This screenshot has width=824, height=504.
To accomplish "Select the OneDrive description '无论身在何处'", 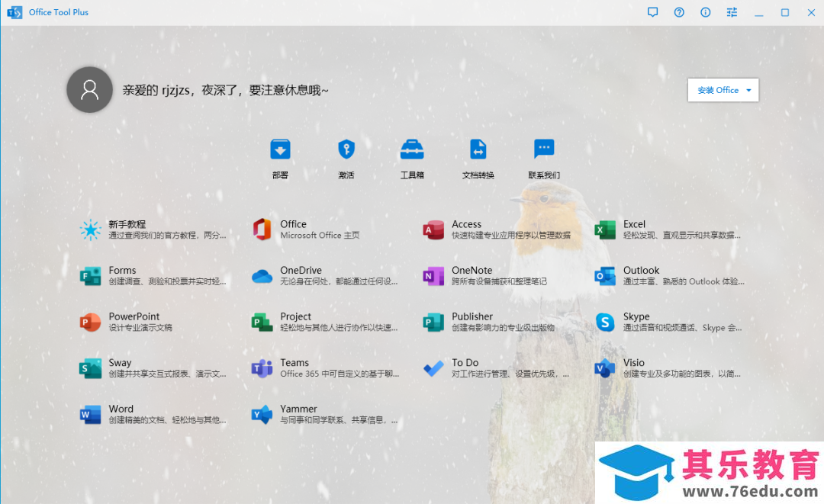I will [304, 282].
